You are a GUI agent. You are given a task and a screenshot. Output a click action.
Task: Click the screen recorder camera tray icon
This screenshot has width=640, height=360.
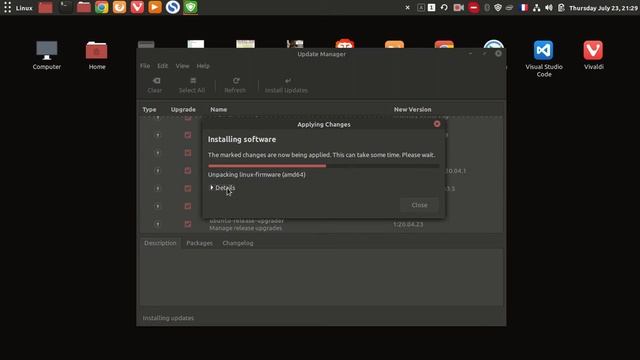pos(458,7)
